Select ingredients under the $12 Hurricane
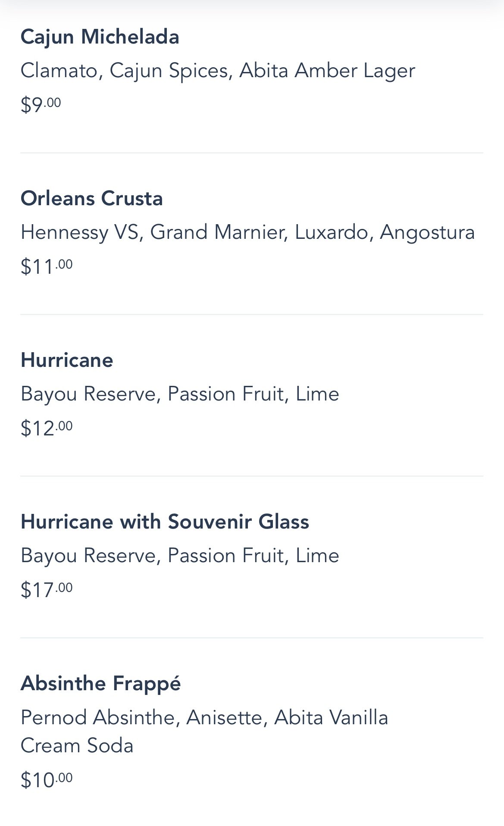The image size is (504, 826). [x=180, y=394]
